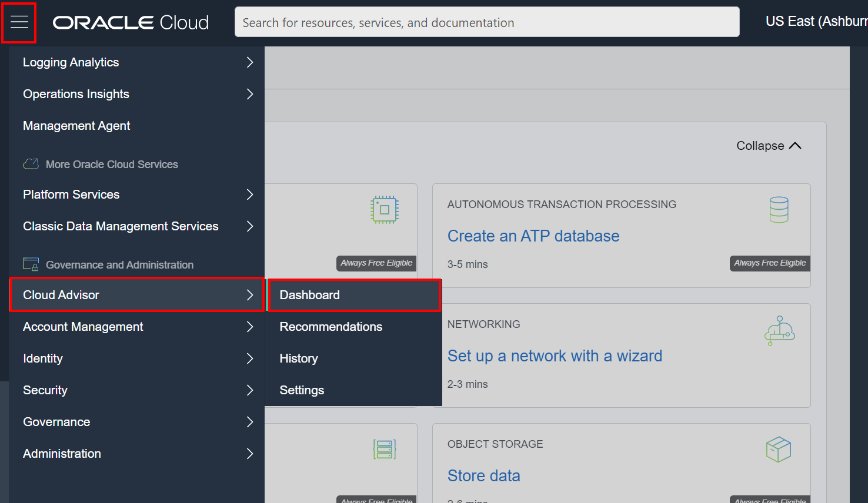This screenshot has width=868, height=503.
Task: Click the Compute chip icon
Action: (384, 209)
